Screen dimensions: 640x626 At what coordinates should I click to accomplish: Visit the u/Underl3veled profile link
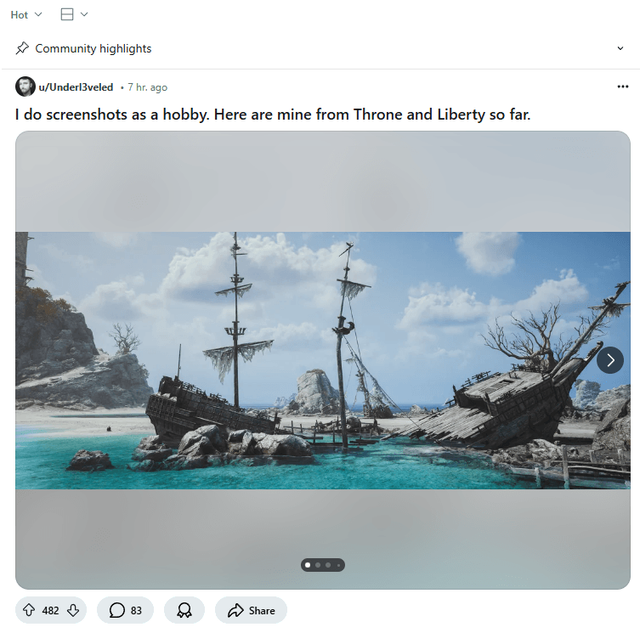(x=76, y=87)
